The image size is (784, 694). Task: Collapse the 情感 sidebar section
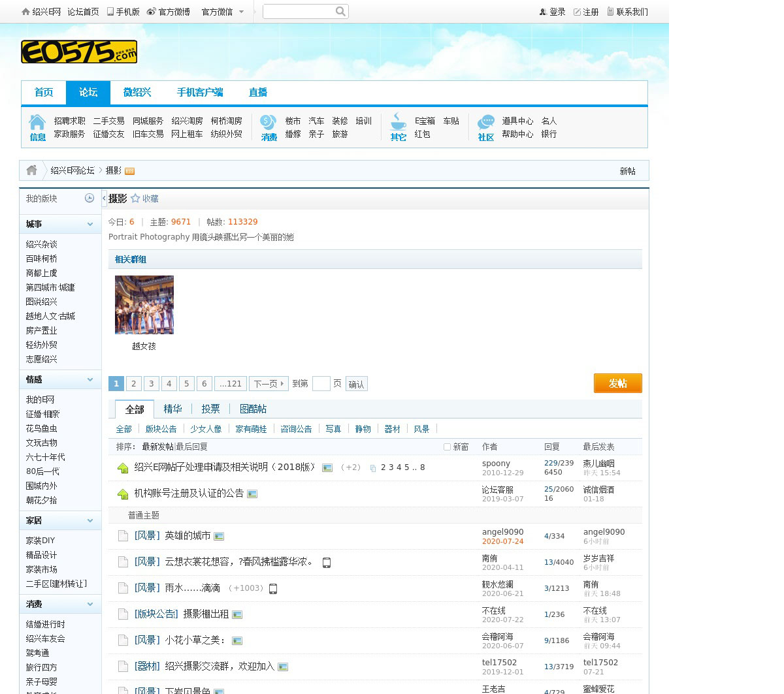coord(90,379)
